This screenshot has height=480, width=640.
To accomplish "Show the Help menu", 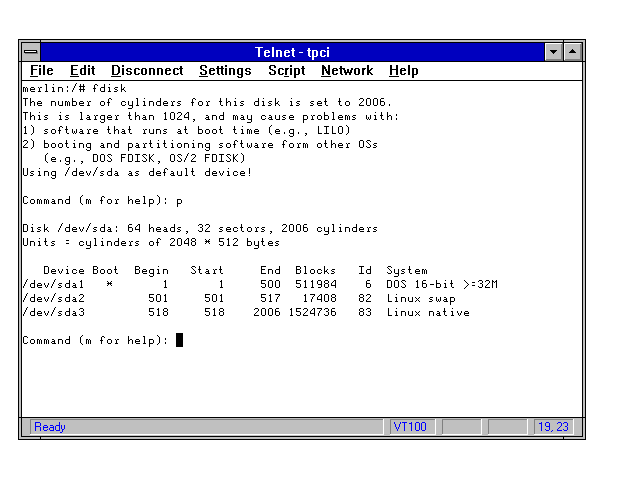I will click(x=404, y=71).
